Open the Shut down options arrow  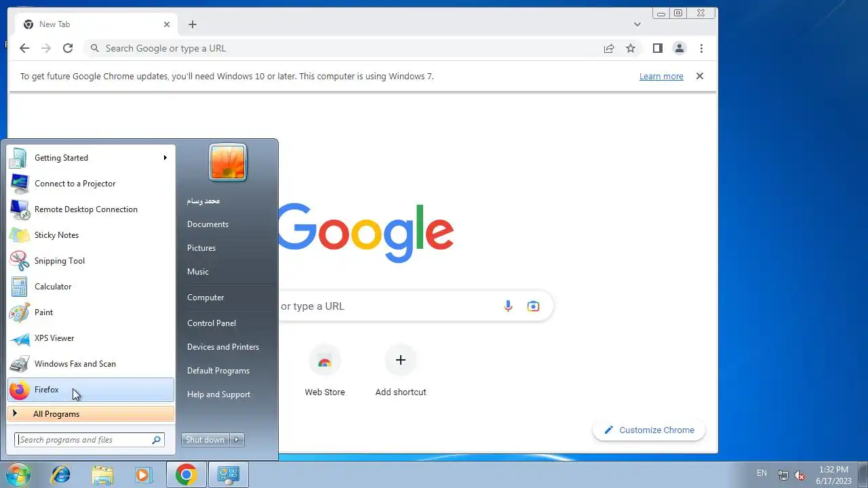[x=237, y=440]
